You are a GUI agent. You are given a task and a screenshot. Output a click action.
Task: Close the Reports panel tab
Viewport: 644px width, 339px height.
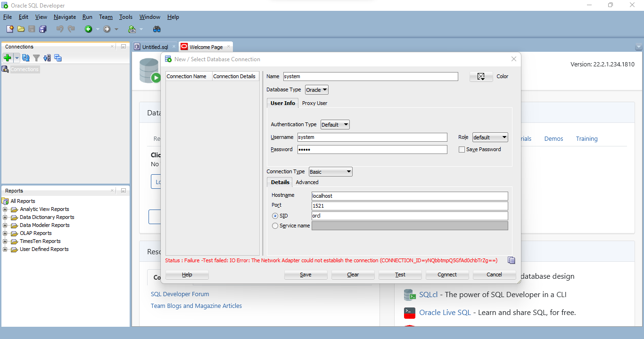(112, 191)
